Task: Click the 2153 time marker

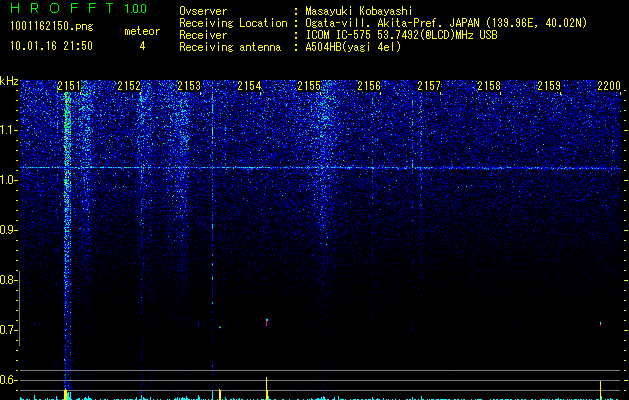Action: pos(189,86)
